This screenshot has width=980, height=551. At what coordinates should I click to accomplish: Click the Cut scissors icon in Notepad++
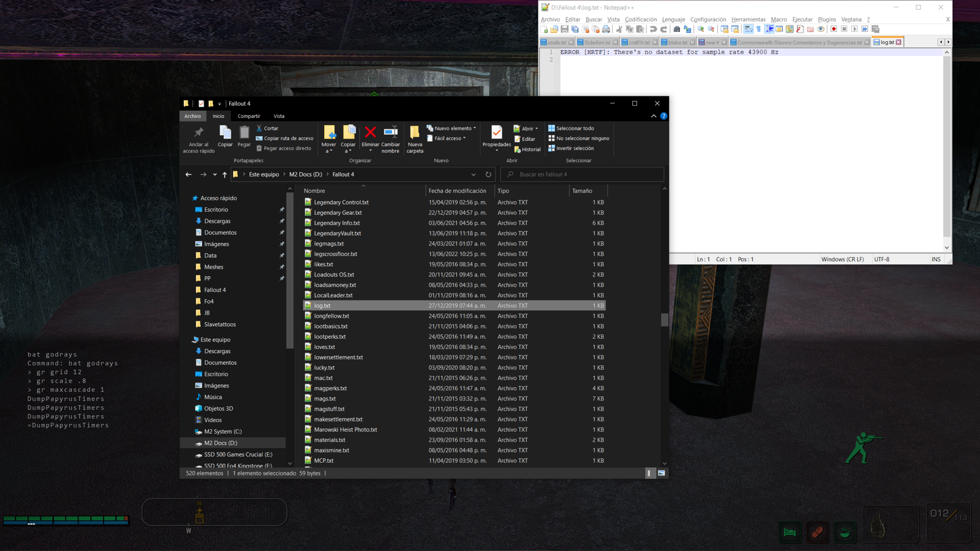(x=619, y=29)
